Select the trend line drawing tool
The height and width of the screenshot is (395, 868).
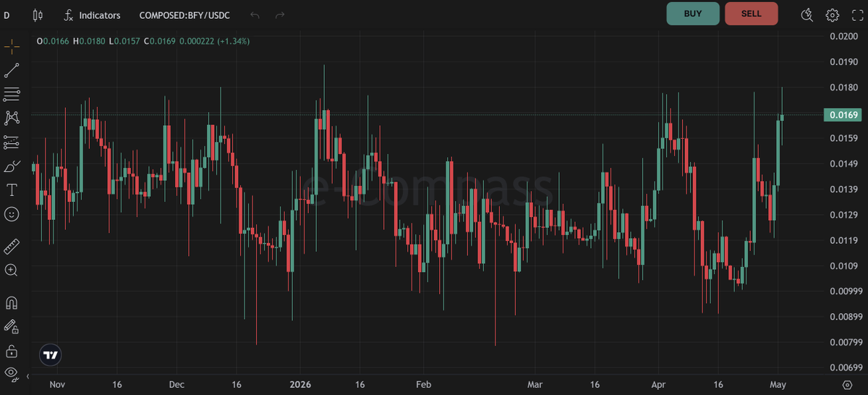12,71
